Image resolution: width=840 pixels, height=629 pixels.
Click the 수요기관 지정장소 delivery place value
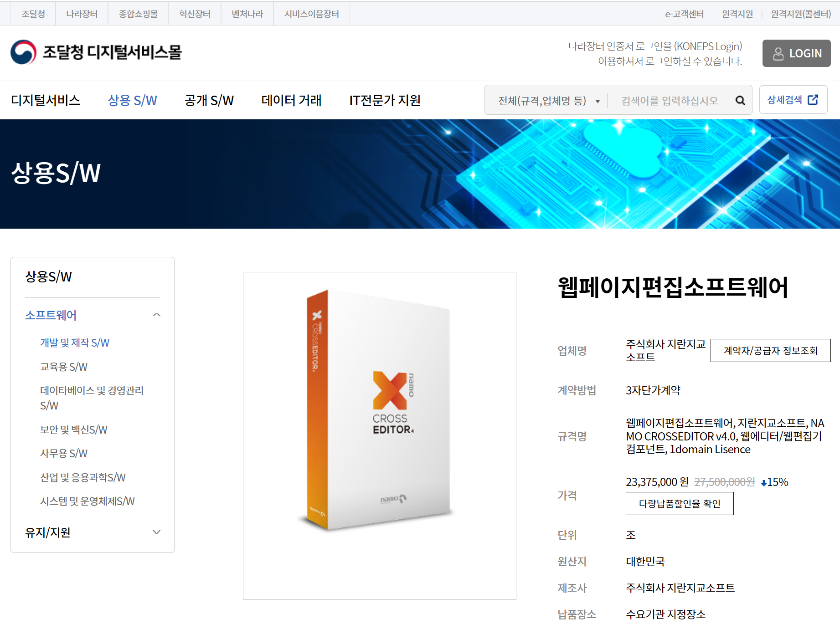pyautogui.click(x=665, y=614)
